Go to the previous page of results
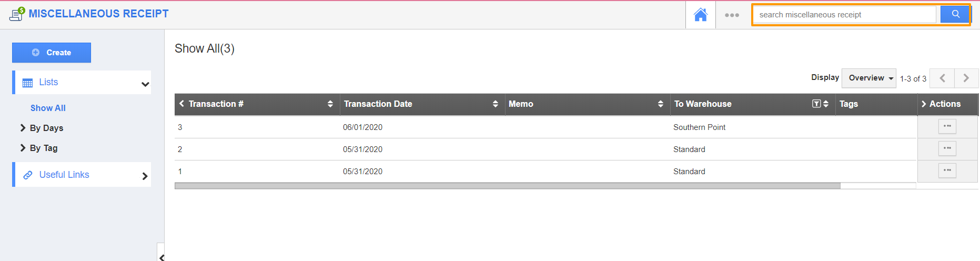 click(942, 78)
